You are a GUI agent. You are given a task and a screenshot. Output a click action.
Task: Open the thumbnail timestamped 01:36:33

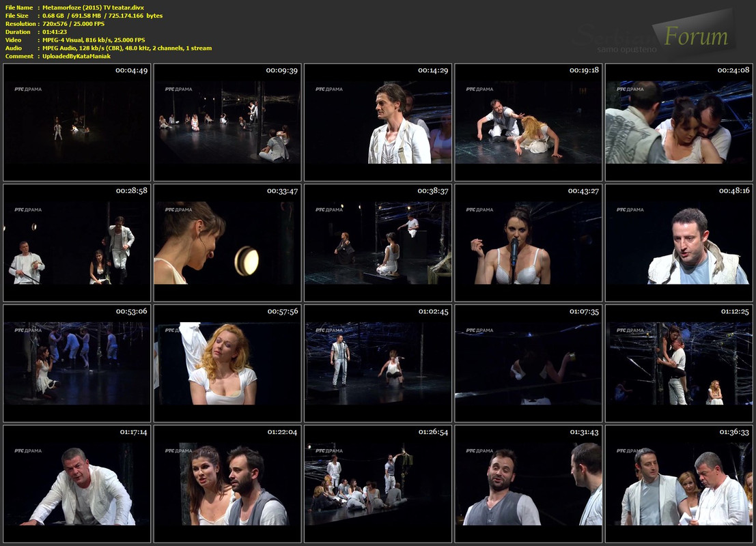coord(679,484)
